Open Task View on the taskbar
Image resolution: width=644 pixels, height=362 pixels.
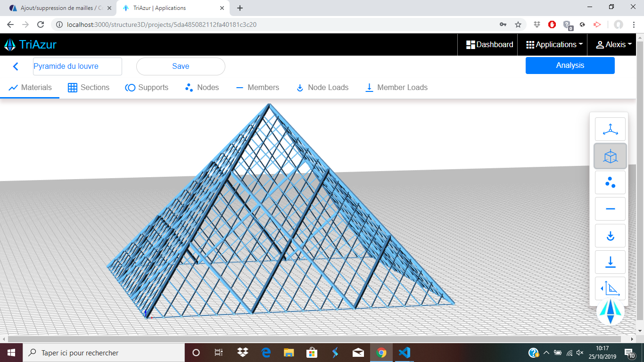(219, 353)
